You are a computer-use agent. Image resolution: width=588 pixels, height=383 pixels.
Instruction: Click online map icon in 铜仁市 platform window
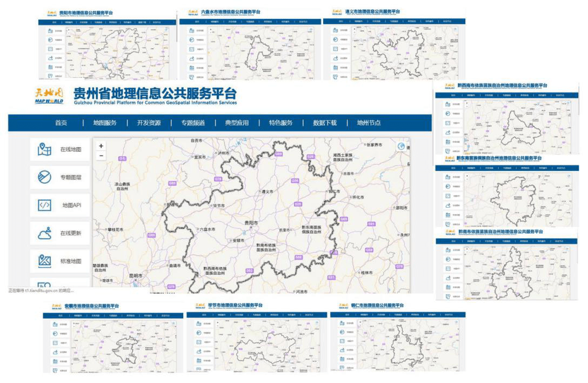tap(342, 323)
